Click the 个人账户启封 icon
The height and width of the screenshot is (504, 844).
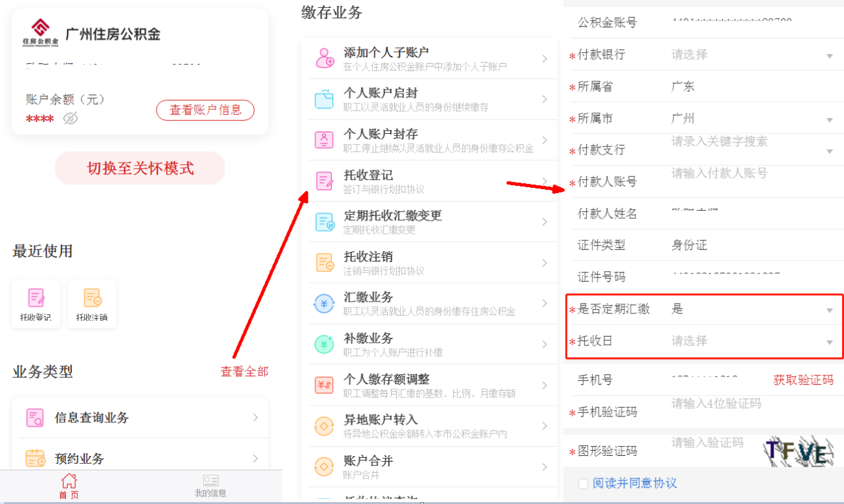pyautogui.click(x=324, y=99)
